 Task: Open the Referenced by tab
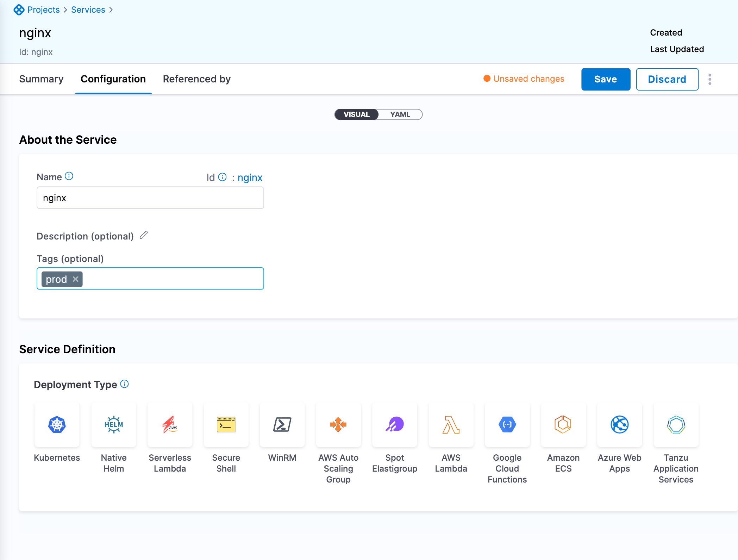coord(196,79)
